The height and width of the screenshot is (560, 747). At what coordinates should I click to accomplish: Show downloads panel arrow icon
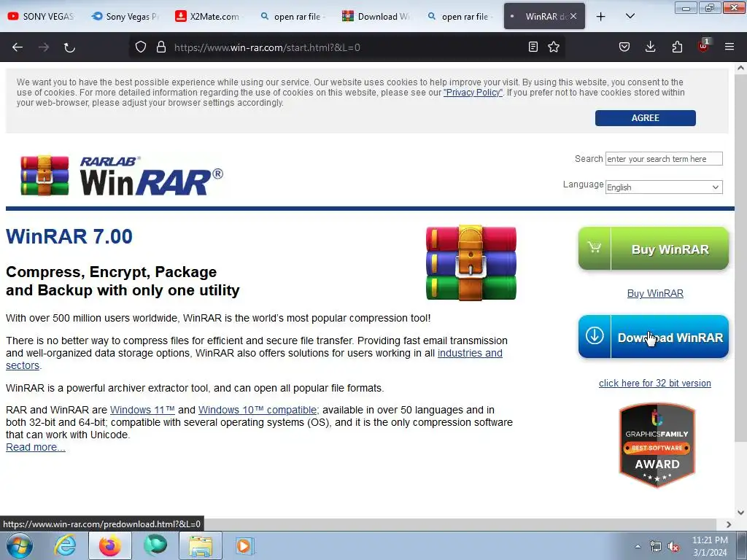(x=650, y=47)
